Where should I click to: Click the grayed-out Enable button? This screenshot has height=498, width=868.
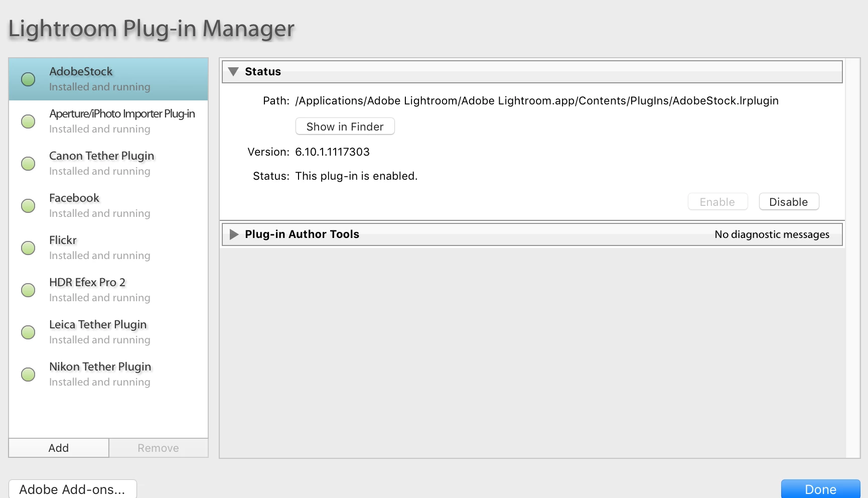point(717,202)
